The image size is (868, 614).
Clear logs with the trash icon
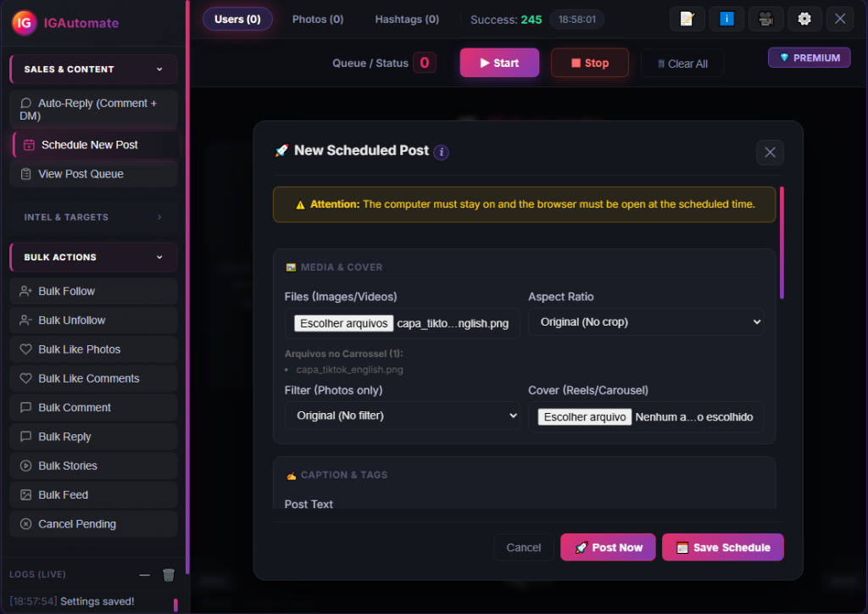point(169,575)
